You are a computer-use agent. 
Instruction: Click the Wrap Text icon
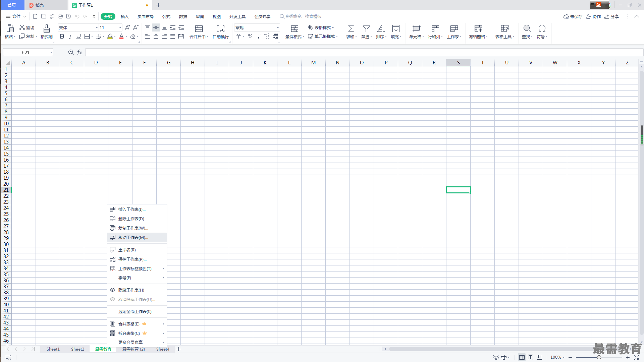(x=221, y=28)
